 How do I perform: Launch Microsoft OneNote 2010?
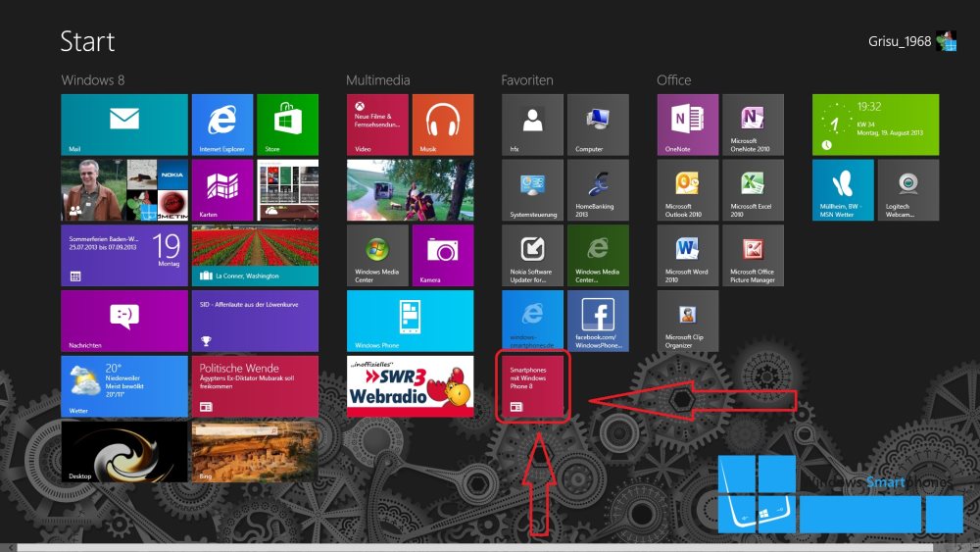(x=753, y=125)
